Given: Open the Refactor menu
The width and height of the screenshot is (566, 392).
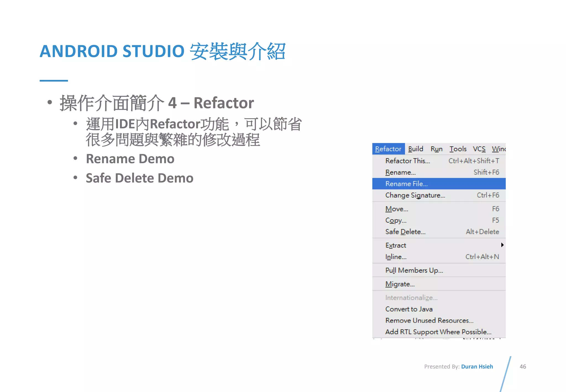Looking at the screenshot, I should coord(388,149).
